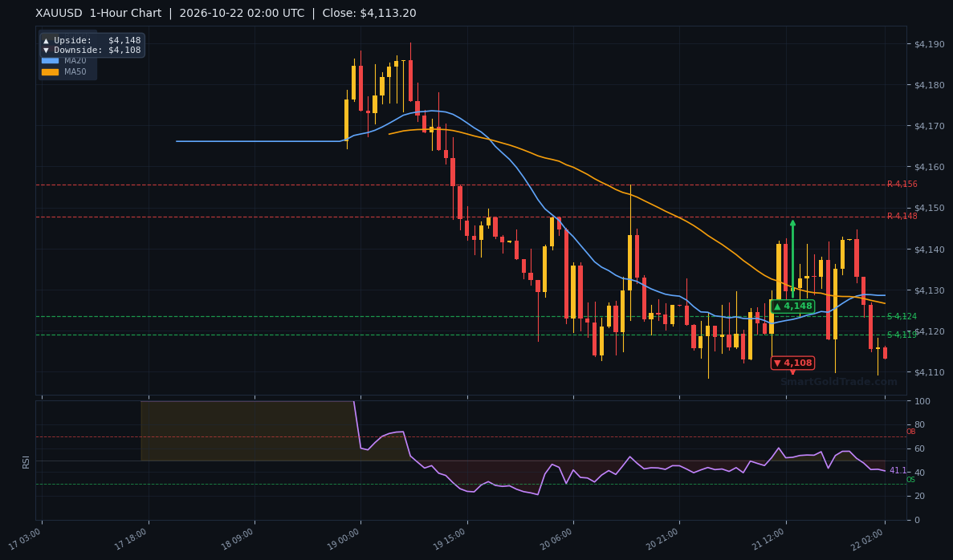Screen dimensions: 953x560
Task: Click the RSI axis 60 tick label
Action: pos(919,448)
